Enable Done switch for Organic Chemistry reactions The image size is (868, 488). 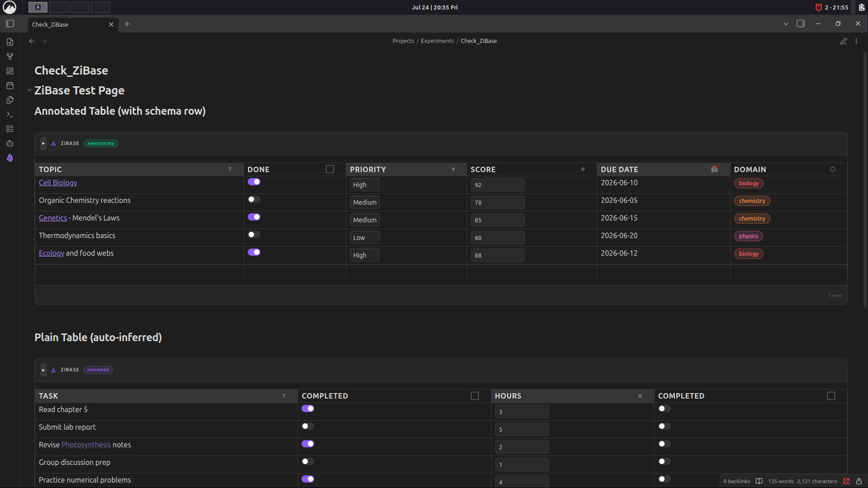point(254,199)
